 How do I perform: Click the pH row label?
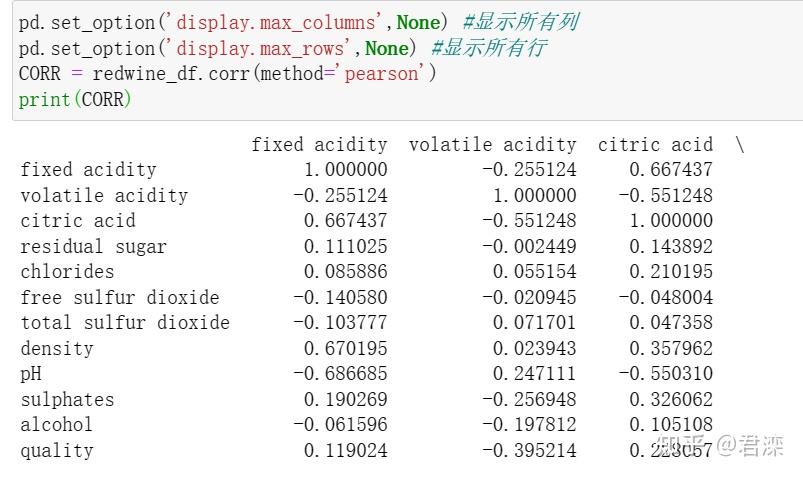coord(32,374)
